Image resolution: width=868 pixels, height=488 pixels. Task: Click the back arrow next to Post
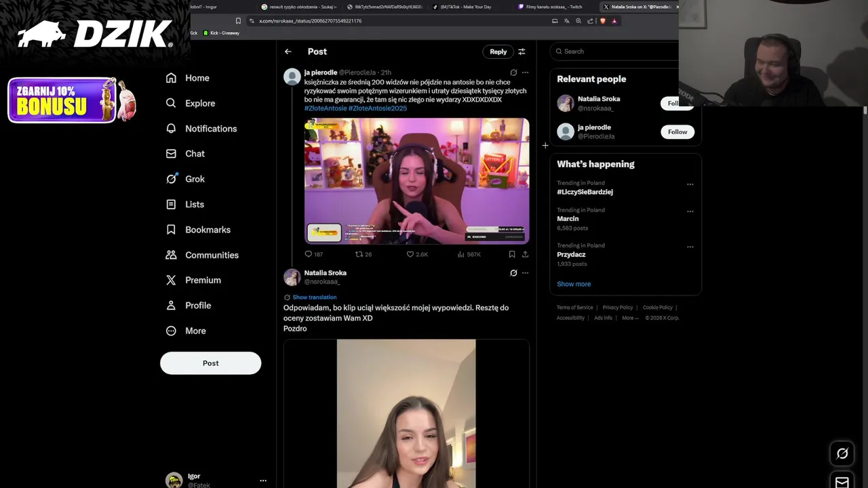288,52
